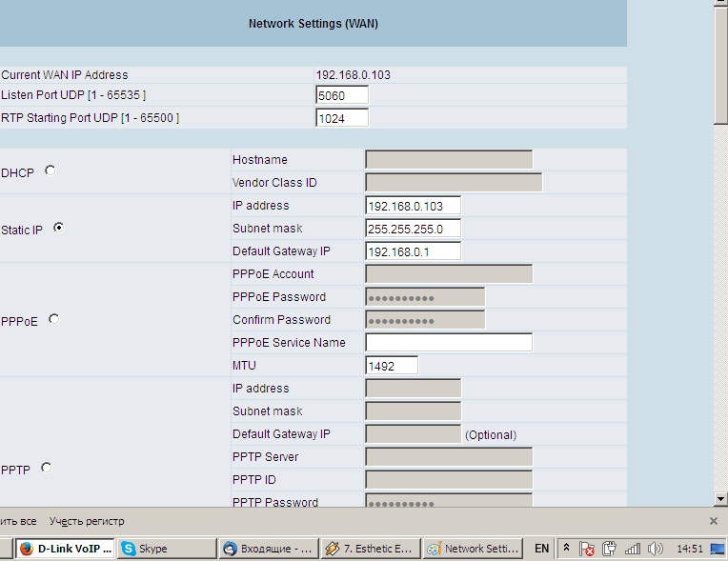The height and width of the screenshot is (561, 728).
Task: Click the RTP Starting Port UDP field
Action: pos(342,118)
